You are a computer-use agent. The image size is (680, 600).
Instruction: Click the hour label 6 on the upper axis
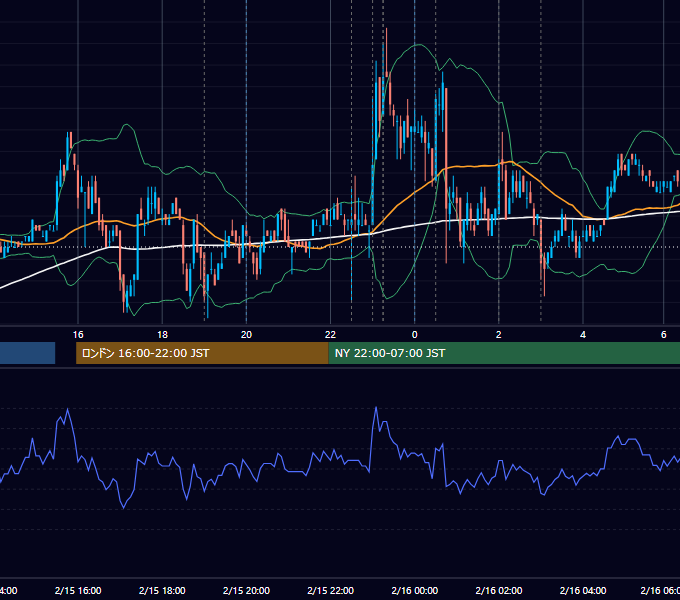[x=664, y=335]
